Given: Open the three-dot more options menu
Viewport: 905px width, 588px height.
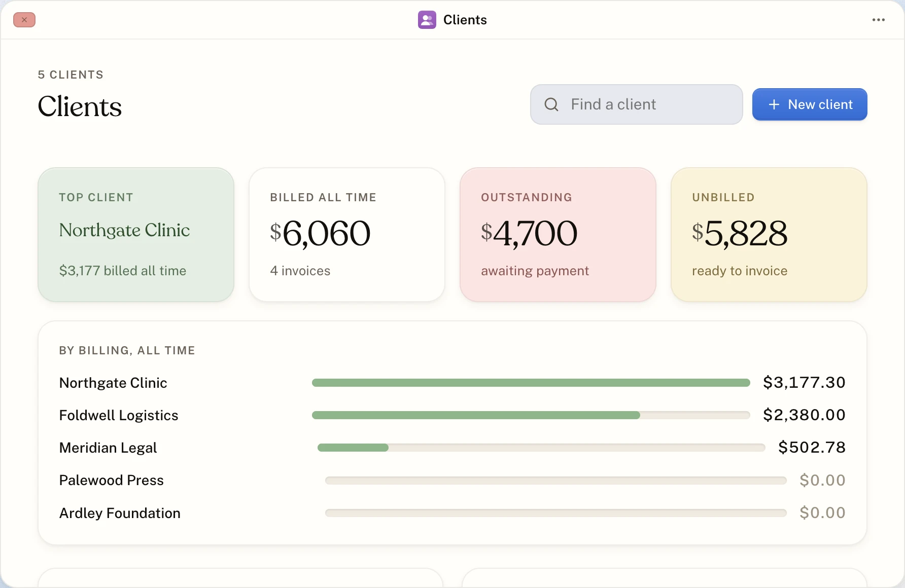Looking at the screenshot, I should point(879,20).
